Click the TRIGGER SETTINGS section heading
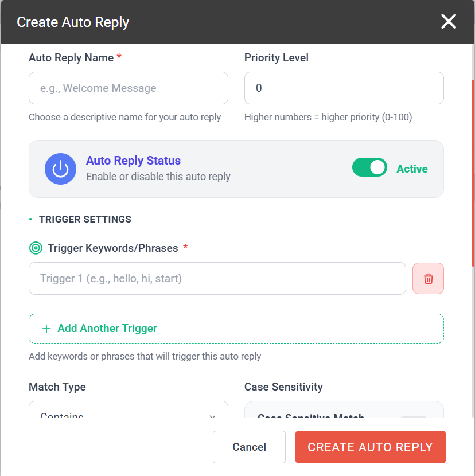Image resolution: width=475 pixels, height=476 pixels. point(85,219)
